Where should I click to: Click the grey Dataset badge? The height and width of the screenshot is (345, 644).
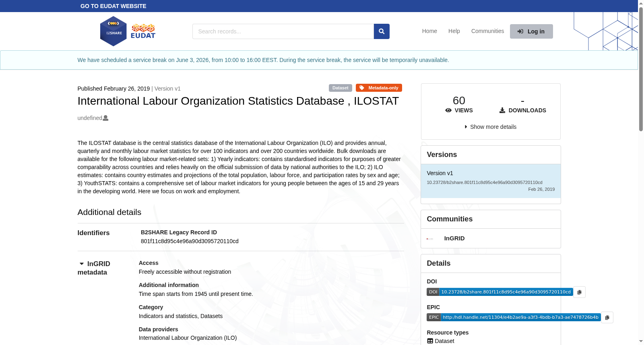(341, 88)
